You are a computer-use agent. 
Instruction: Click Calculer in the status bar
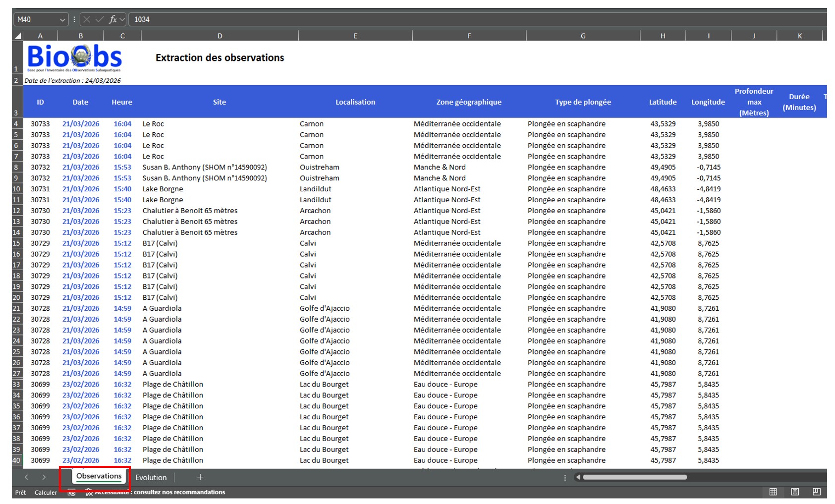tap(46, 492)
